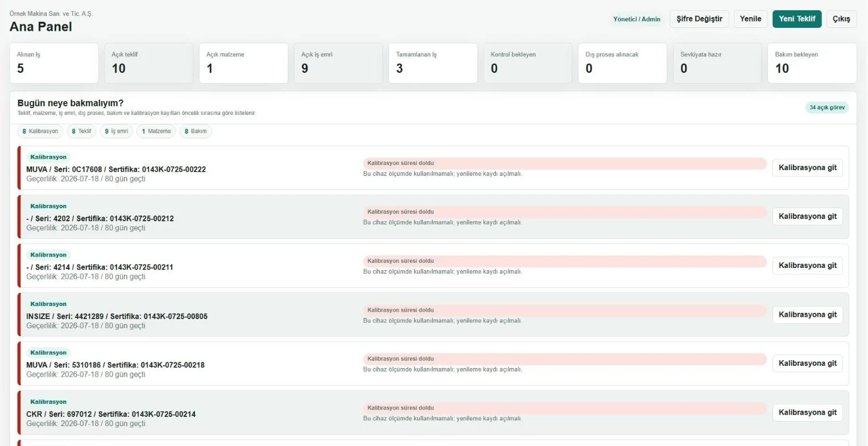Screen dimensions: 868x446
Task: Select the Açık iş emri card
Action: pyautogui.click(x=338, y=63)
